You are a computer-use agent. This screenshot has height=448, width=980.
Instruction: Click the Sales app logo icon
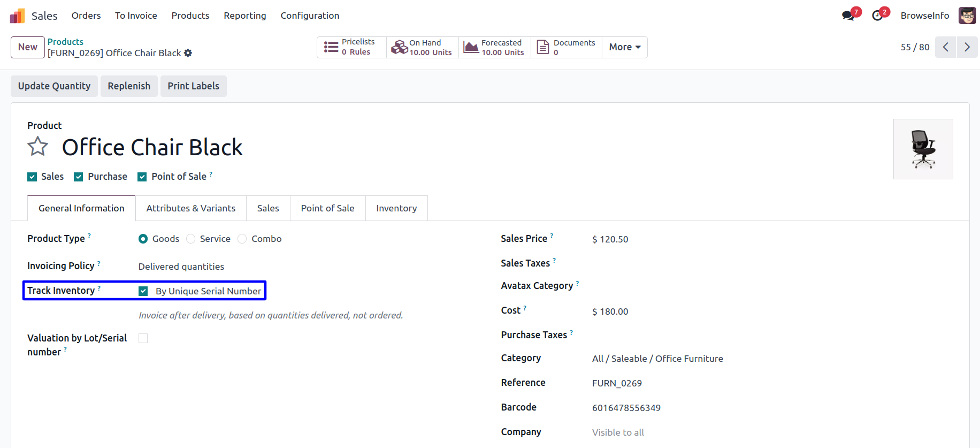click(x=18, y=16)
